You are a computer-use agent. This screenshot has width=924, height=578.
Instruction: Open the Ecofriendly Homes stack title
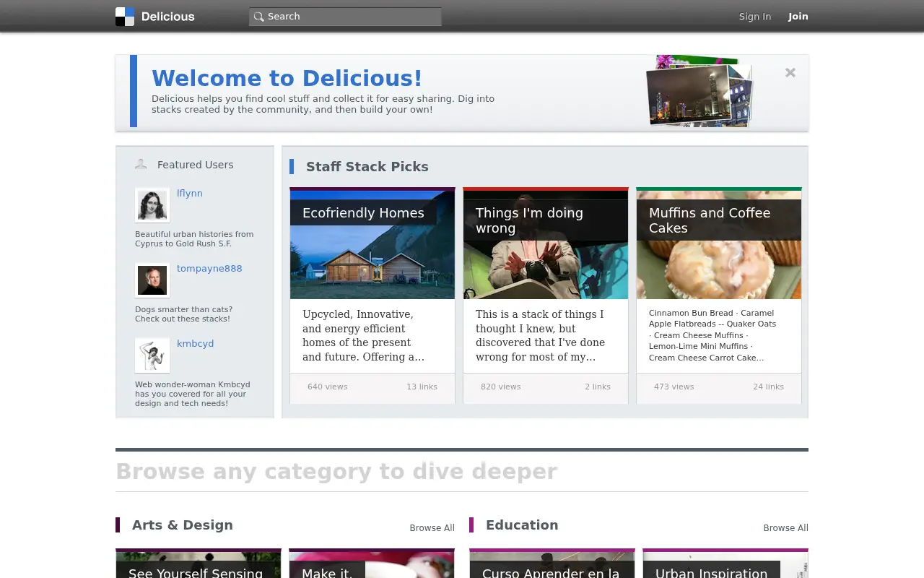pyautogui.click(x=363, y=213)
